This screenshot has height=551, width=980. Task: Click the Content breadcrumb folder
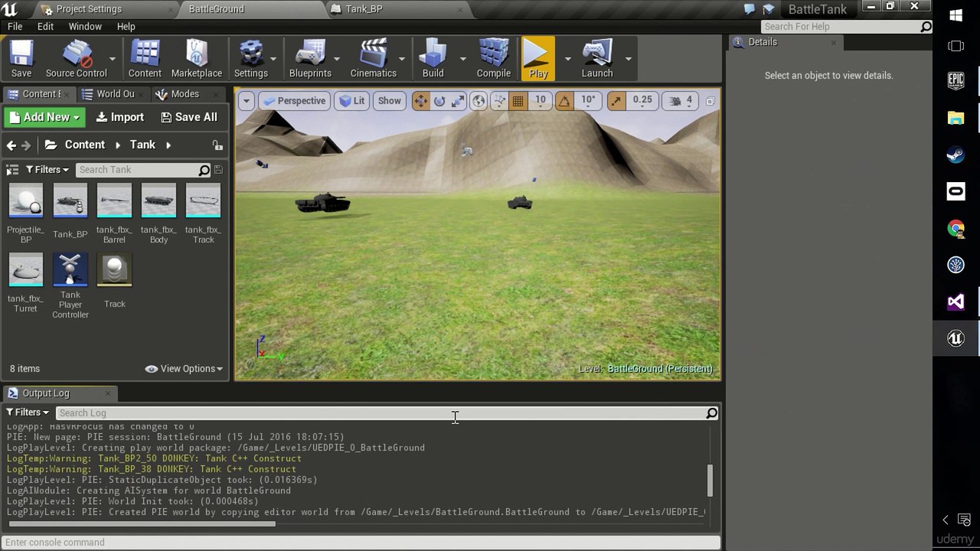tap(85, 145)
